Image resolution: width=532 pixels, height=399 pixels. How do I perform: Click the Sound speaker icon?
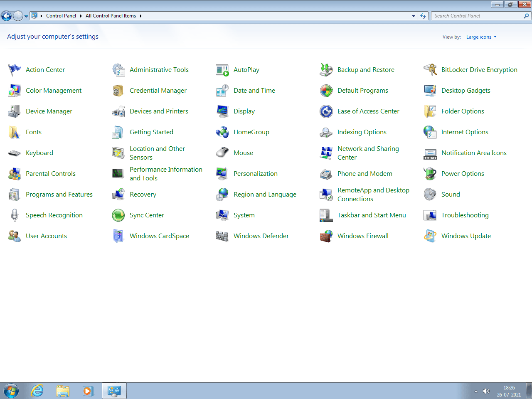(430, 195)
